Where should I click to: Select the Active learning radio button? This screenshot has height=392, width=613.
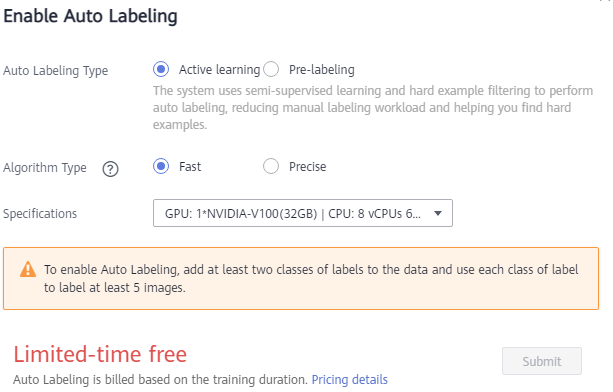(x=161, y=69)
